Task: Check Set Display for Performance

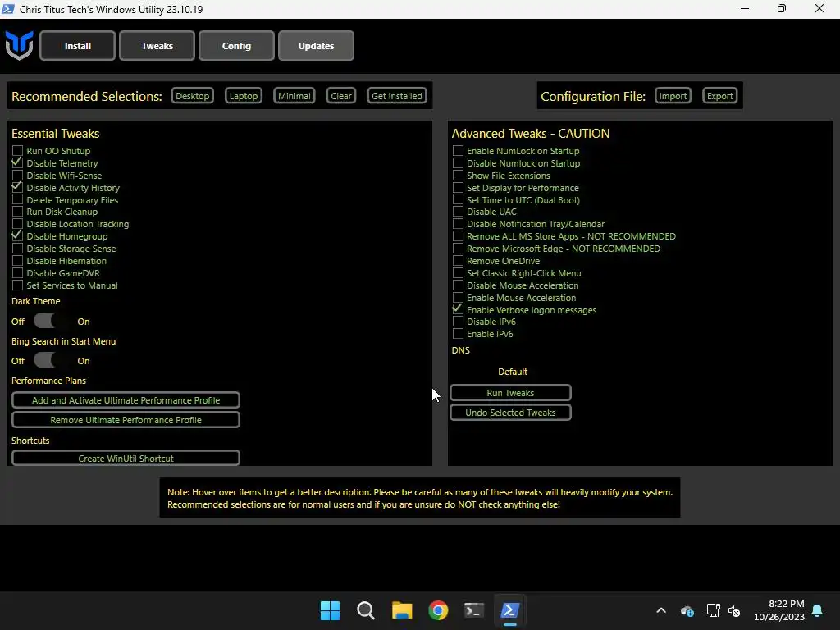Action: 458,188
